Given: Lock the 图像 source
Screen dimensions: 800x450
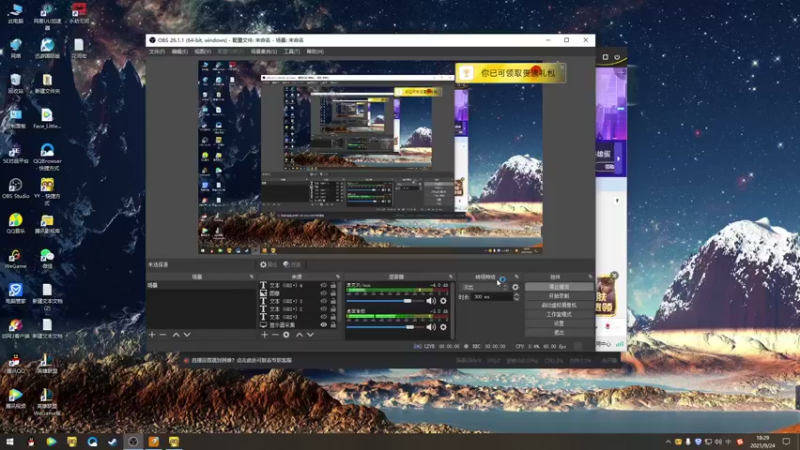Looking at the screenshot, I should coord(333,293).
